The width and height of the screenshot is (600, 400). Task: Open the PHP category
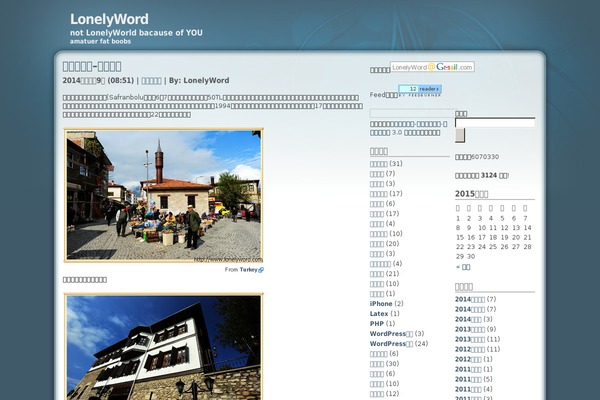(x=377, y=323)
